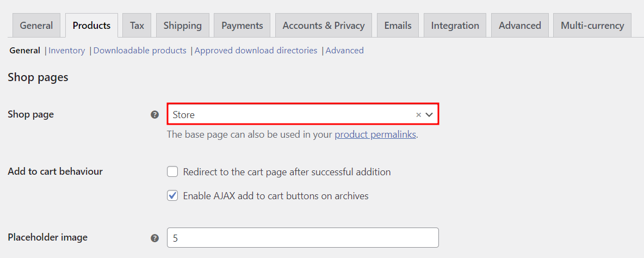This screenshot has width=644, height=258.
Task: Open the Inventory sub-section link
Action: point(67,51)
